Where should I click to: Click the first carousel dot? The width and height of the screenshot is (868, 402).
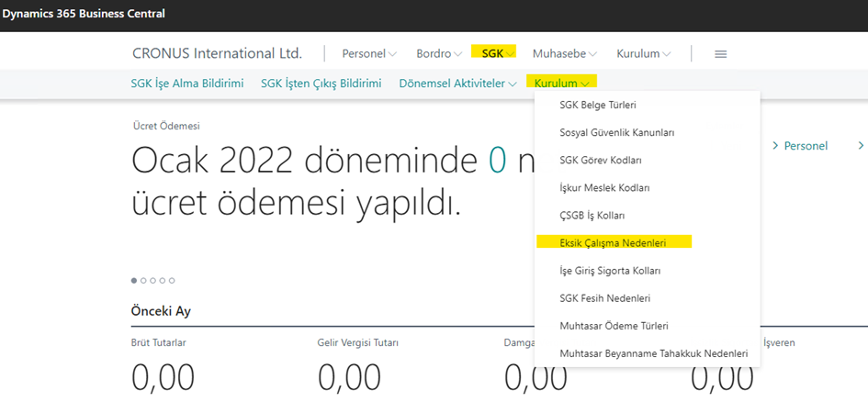(x=134, y=280)
